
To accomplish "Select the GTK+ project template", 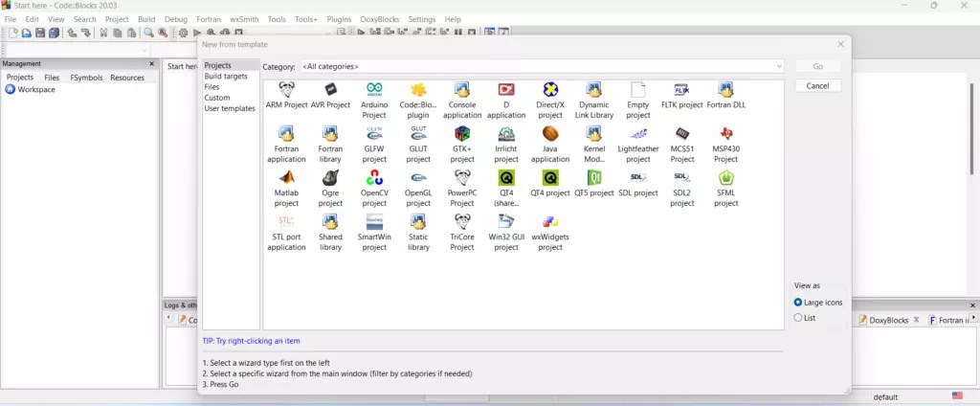I will (x=462, y=145).
